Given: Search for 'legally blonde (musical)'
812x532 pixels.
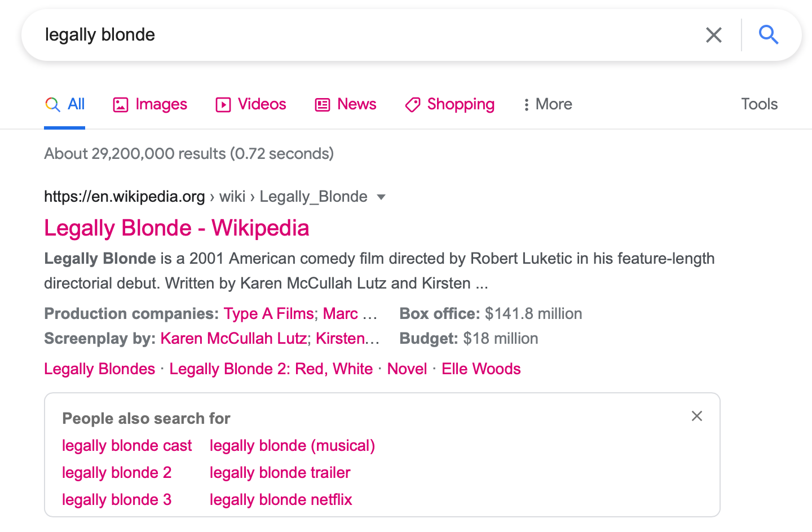Looking at the screenshot, I should (x=292, y=446).
